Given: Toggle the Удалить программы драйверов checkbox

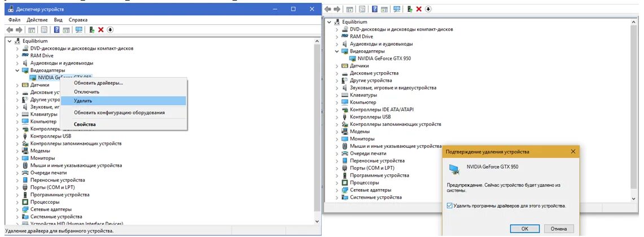Looking at the screenshot, I should tap(450, 205).
